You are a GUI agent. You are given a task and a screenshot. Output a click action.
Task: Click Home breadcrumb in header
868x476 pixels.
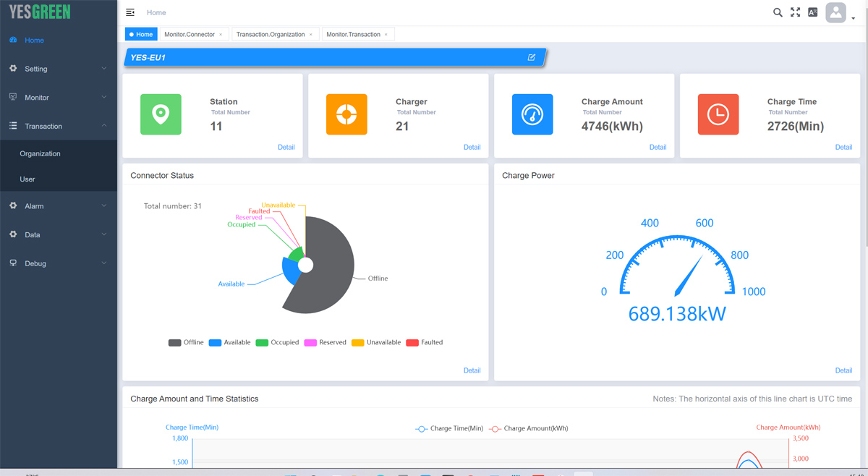[156, 12]
